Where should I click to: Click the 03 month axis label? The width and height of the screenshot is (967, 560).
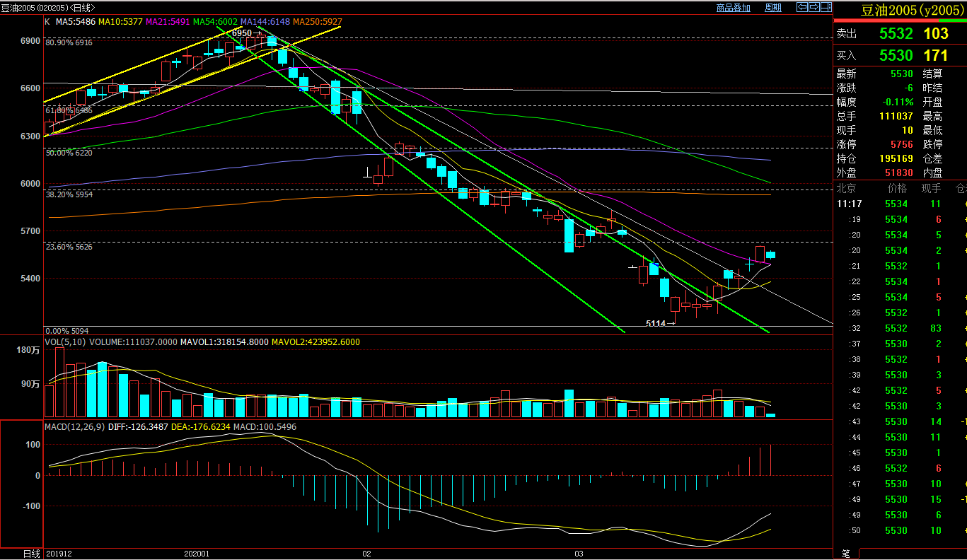click(x=579, y=554)
